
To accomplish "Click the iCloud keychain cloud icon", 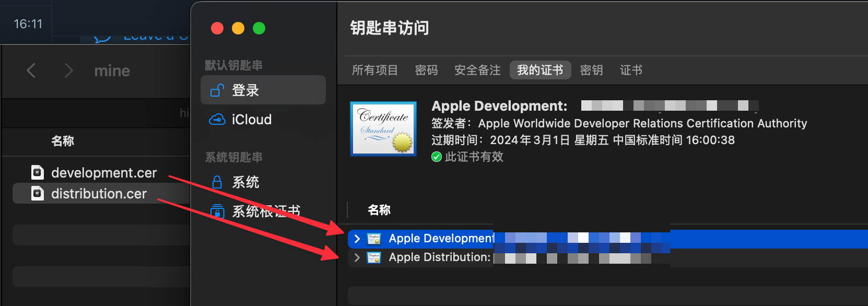I will [x=217, y=120].
